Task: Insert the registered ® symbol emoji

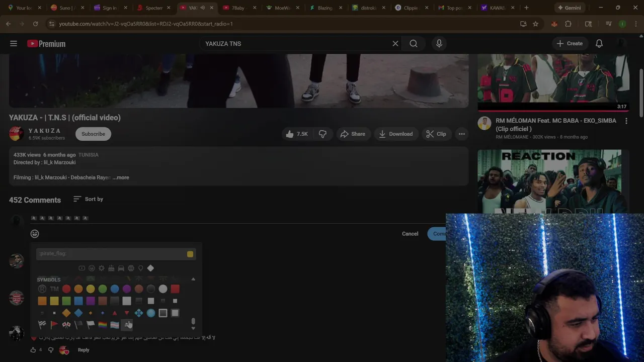Action: [42, 289]
